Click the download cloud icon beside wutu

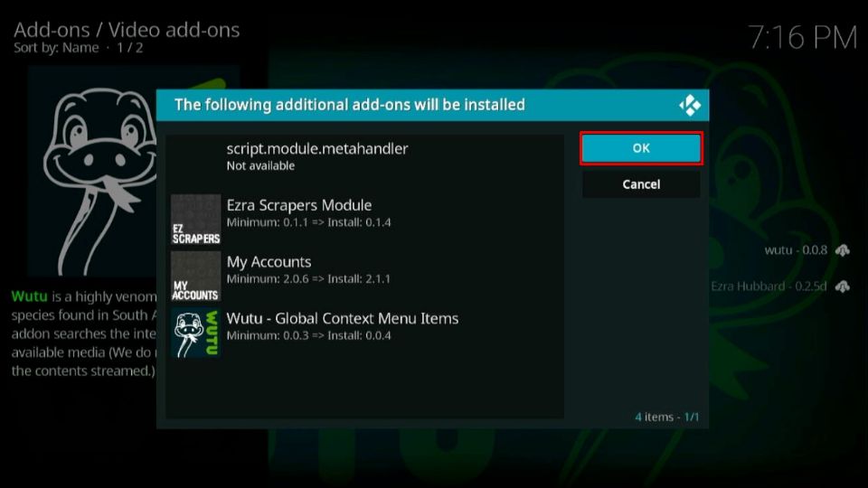843,250
